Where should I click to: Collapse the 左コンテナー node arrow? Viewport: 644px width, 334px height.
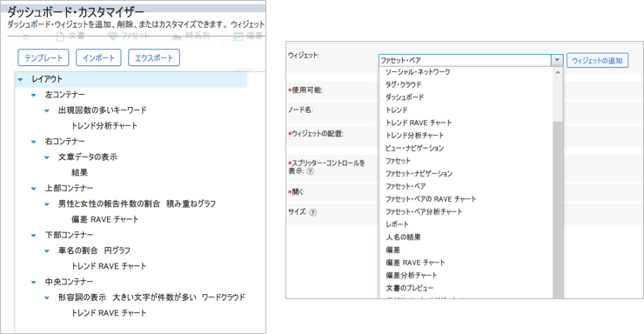(x=34, y=95)
